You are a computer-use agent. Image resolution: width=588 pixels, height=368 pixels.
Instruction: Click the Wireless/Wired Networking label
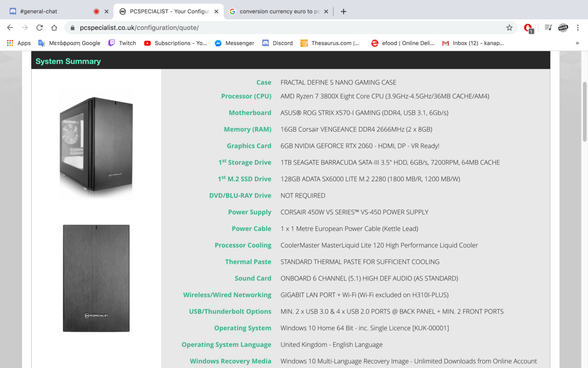[227, 295]
